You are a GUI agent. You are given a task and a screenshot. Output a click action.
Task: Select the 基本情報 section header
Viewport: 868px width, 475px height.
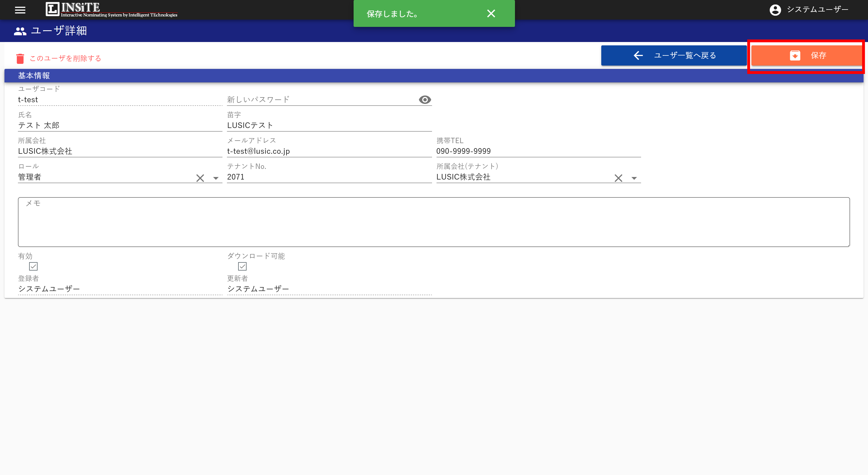click(34, 75)
